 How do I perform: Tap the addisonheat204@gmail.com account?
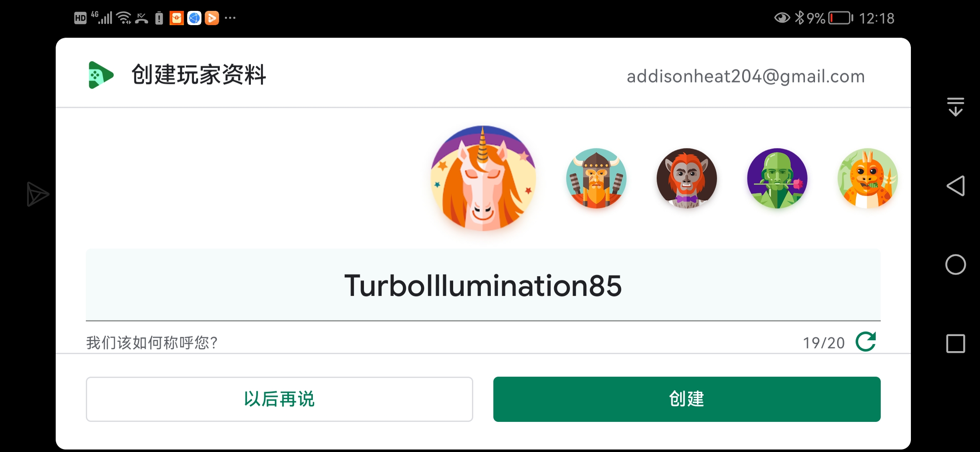(x=745, y=76)
